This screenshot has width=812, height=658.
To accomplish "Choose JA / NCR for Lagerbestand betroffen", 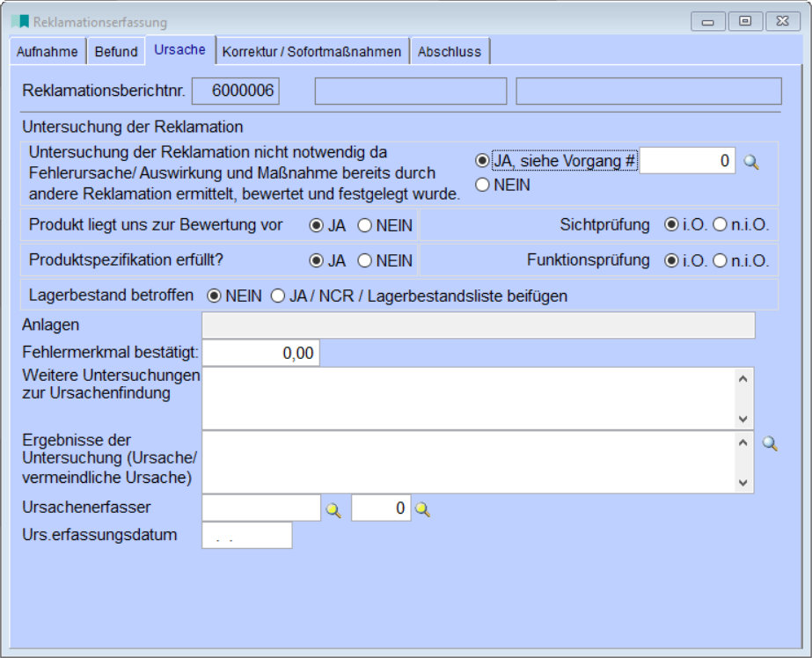I will click(x=278, y=296).
